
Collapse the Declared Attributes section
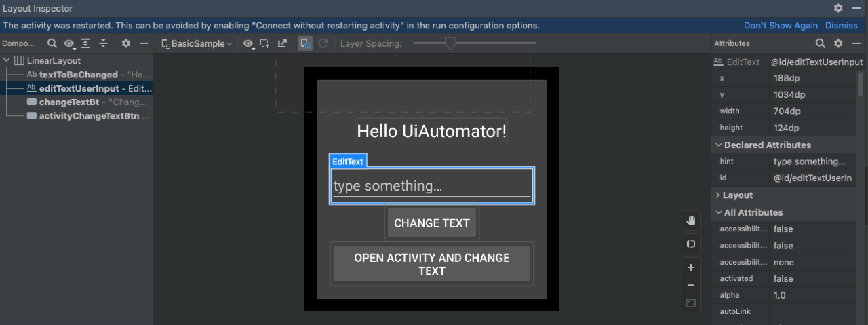(x=718, y=145)
